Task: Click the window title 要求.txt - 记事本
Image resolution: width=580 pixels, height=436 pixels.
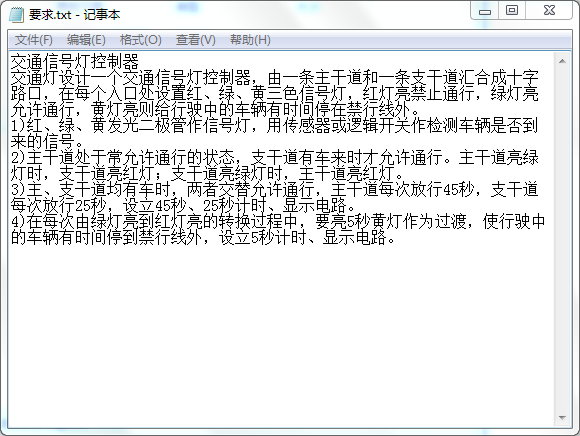Action: tap(75, 15)
